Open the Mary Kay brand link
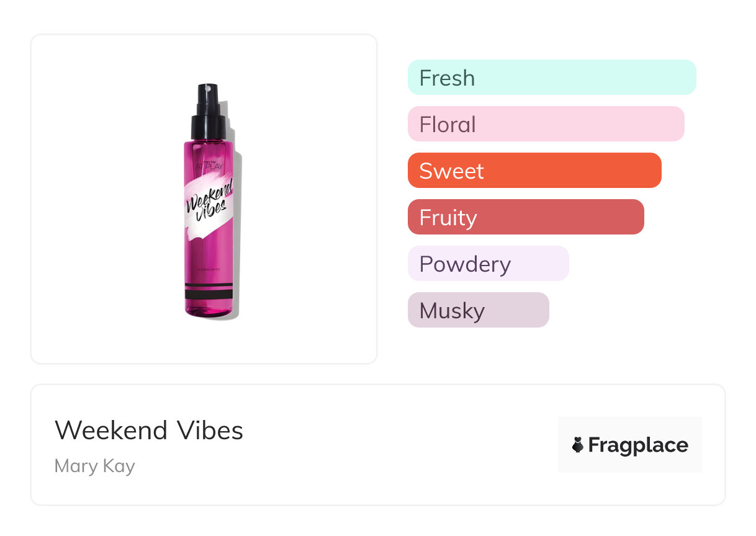 (94, 466)
